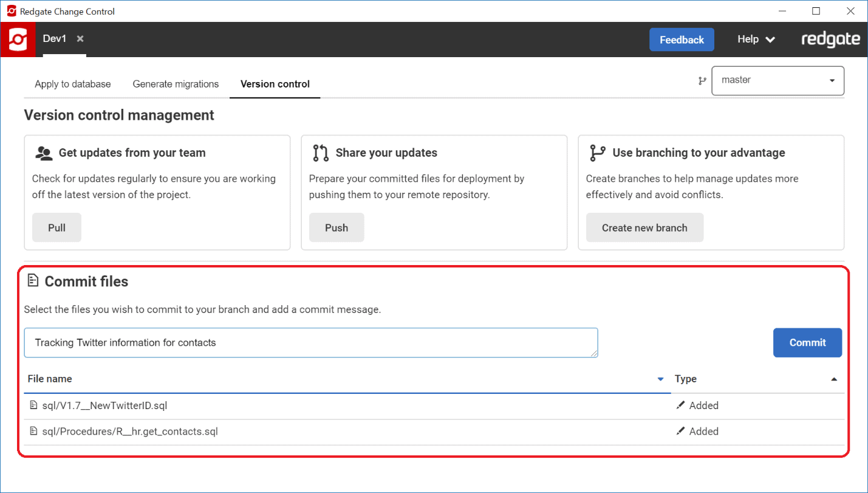Click the document icon beside Commit files
868x493 pixels.
click(33, 281)
